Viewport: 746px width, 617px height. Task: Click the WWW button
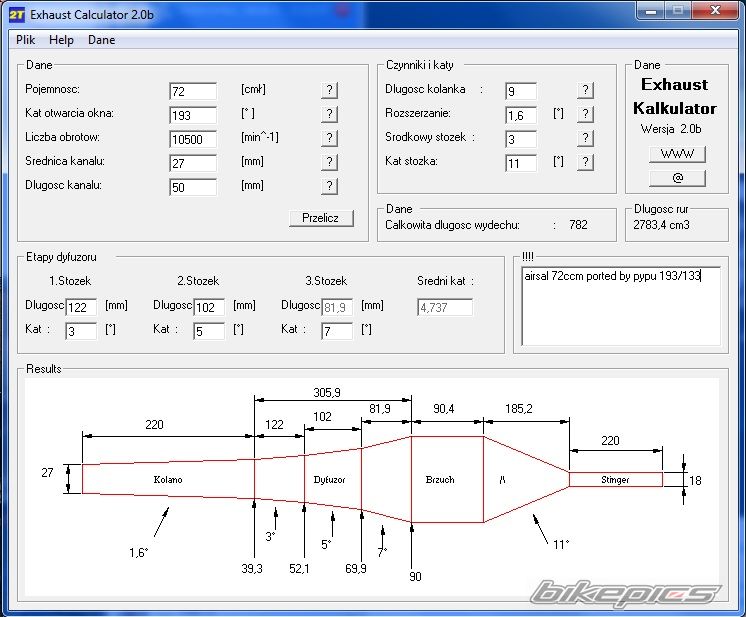(x=677, y=155)
